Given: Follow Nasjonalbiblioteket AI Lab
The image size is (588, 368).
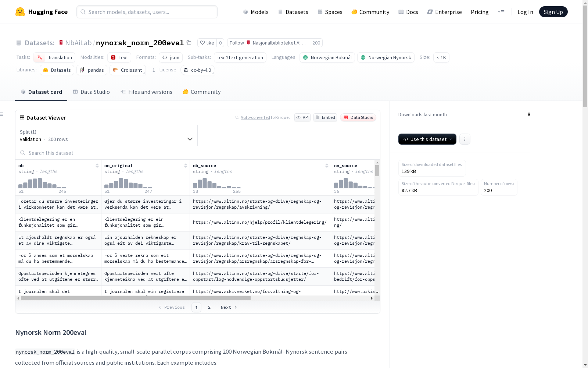Looking at the screenshot, I should coord(268,43).
